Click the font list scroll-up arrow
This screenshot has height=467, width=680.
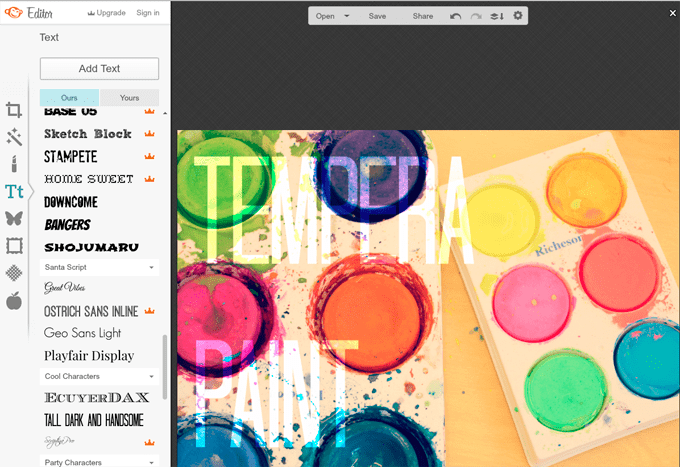point(165,113)
